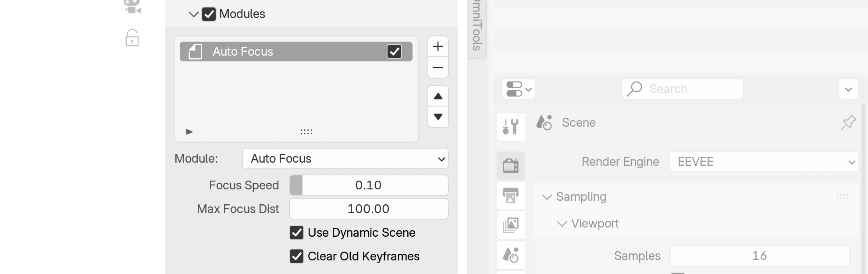This screenshot has height=274, width=868.
Task: Open the Output properties tab
Action: click(x=511, y=195)
